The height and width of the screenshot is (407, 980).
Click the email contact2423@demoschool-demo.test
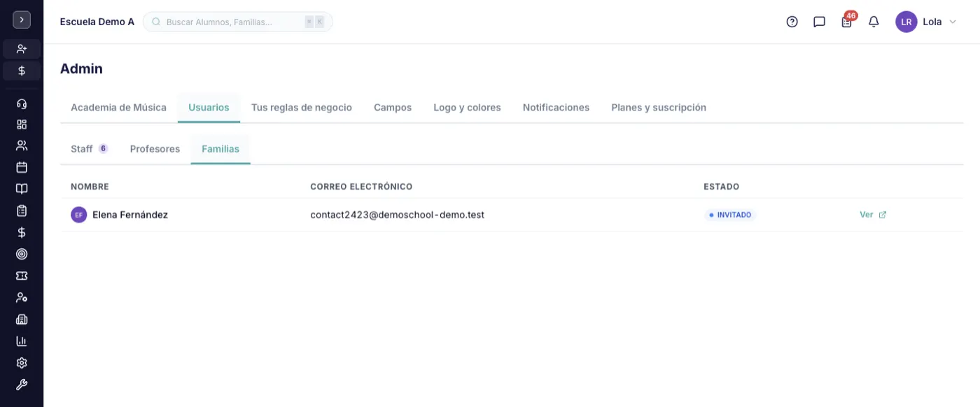397,215
